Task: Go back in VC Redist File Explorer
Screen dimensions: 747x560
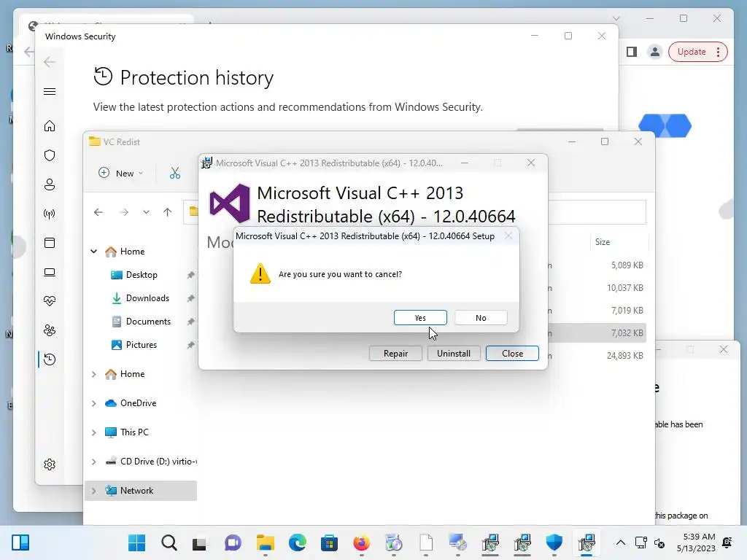Action: point(98,212)
